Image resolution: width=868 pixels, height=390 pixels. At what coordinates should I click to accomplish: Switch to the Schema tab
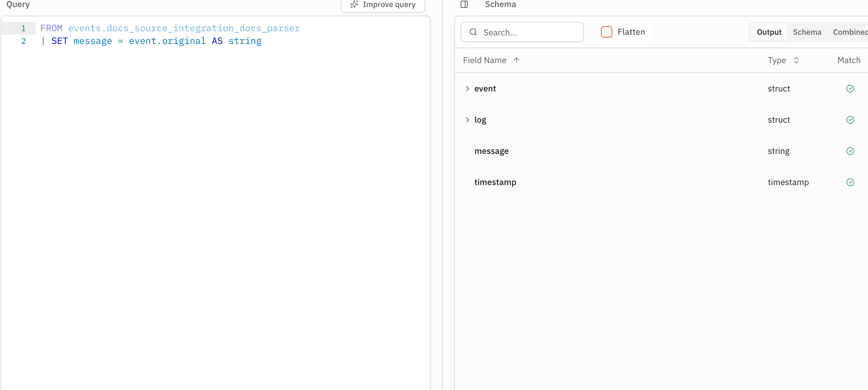(x=807, y=32)
